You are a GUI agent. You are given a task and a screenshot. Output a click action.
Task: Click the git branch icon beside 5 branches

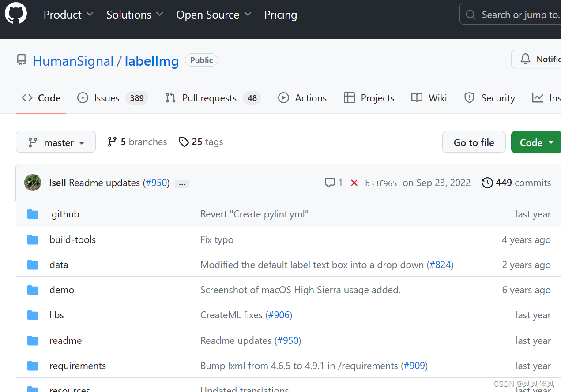click(112, 142)
